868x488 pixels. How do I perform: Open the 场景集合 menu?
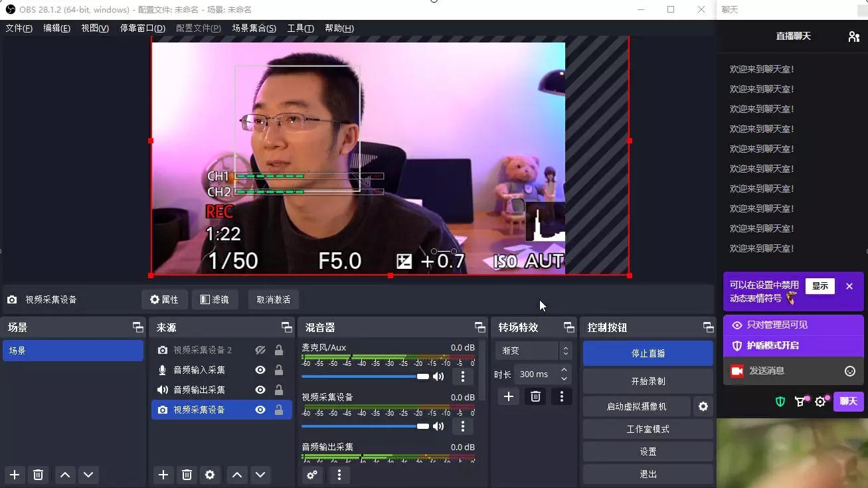[x=253, y=28]
